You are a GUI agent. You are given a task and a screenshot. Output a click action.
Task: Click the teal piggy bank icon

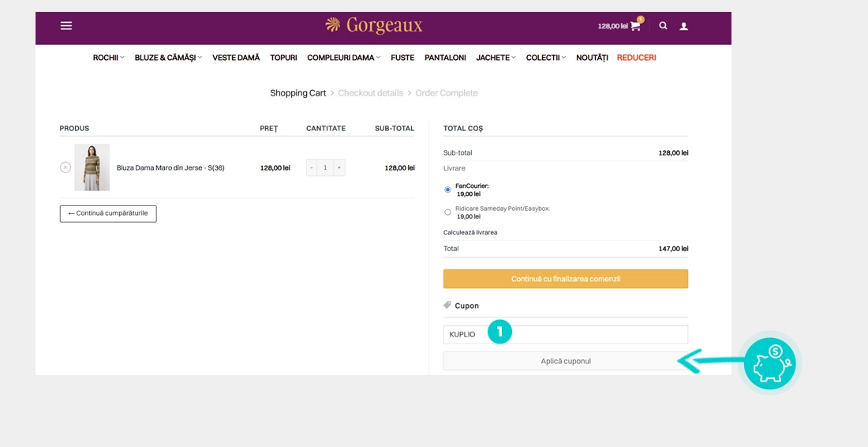click(x=769, y=363)
